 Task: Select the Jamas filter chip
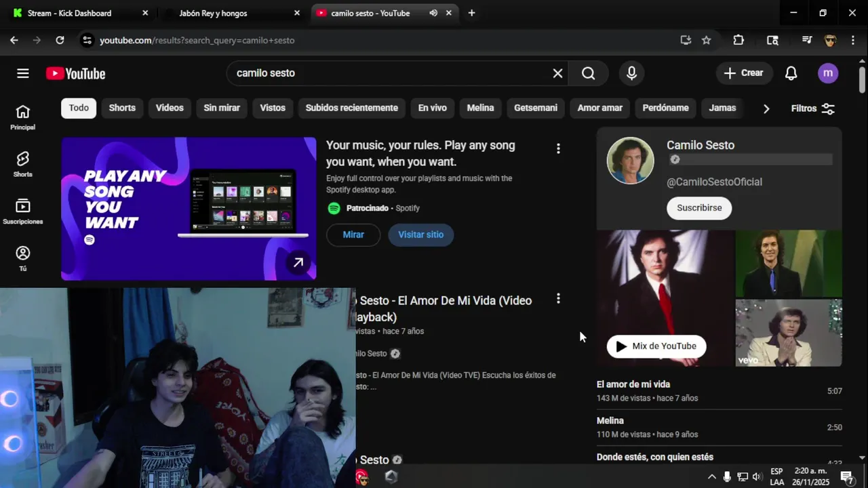722,108
